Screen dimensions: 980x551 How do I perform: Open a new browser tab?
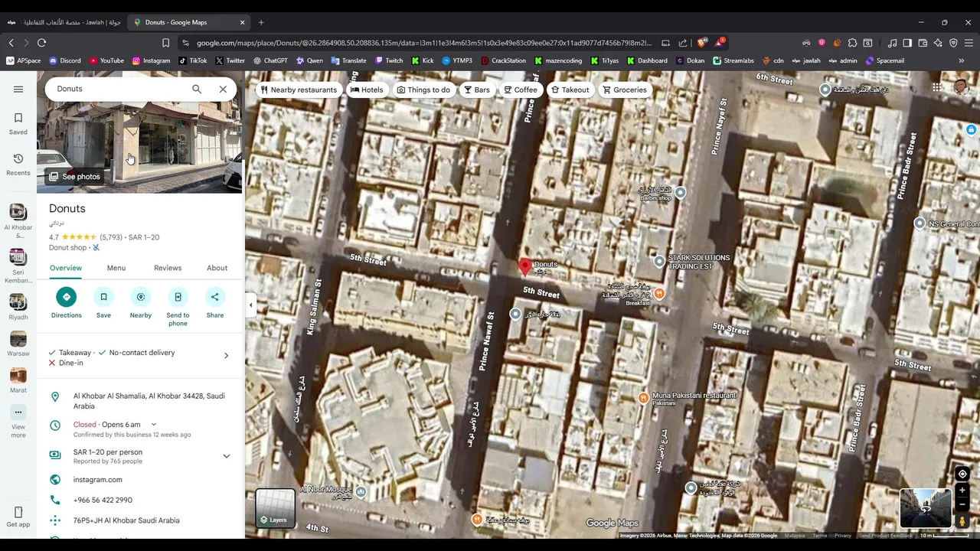tap(261, 22)
